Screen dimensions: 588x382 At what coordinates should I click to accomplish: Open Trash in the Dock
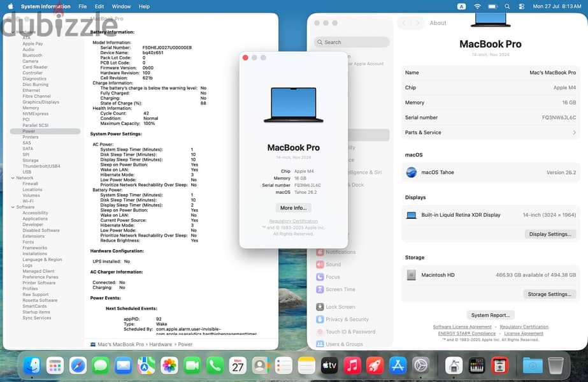pos(556,365)
